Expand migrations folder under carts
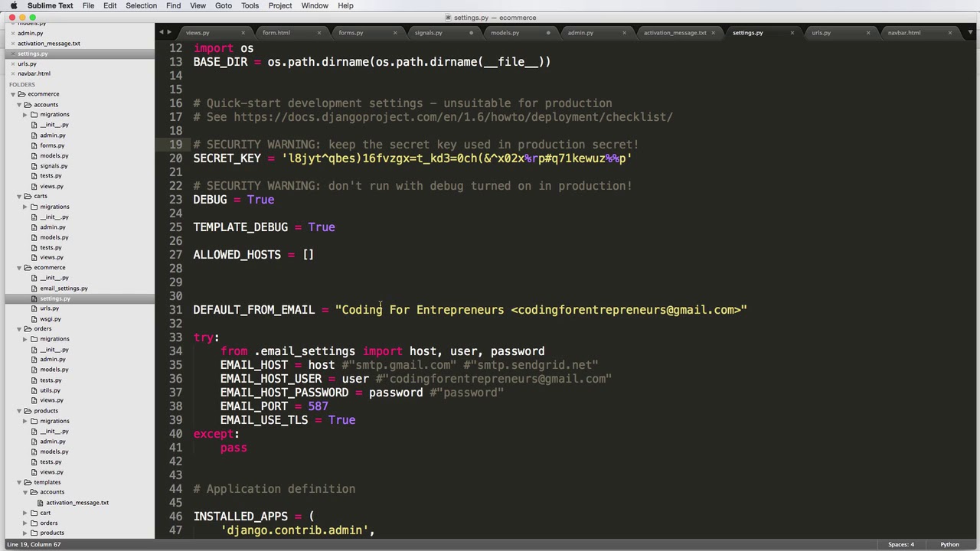The height and width of the screenshot is (551, 980). (24, 207)
